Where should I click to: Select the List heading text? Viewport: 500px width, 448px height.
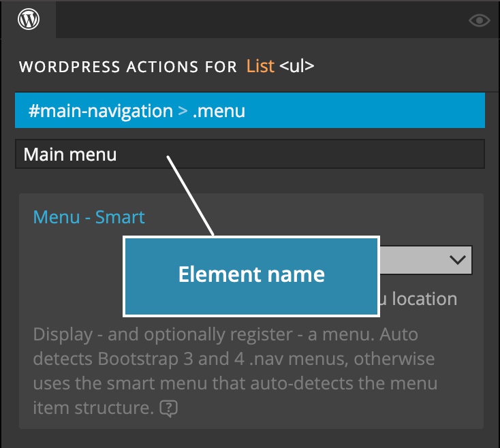[260, 66]
